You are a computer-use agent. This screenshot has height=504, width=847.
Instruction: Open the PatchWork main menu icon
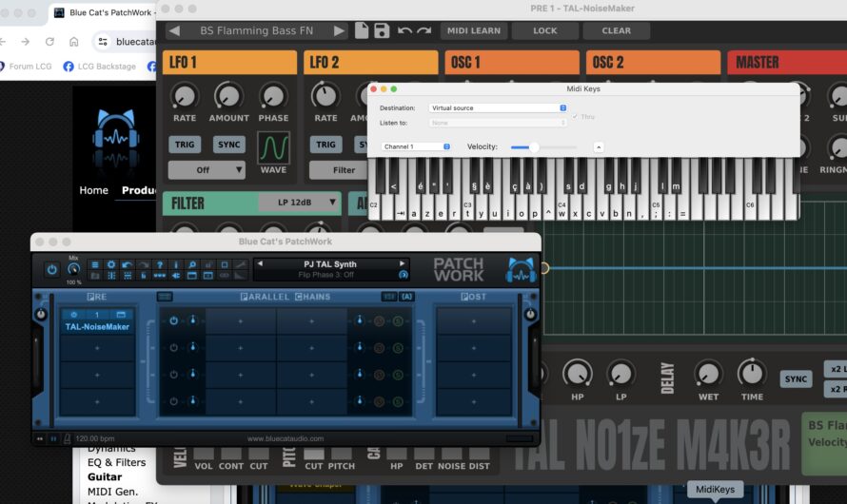(x=95, y=264)
